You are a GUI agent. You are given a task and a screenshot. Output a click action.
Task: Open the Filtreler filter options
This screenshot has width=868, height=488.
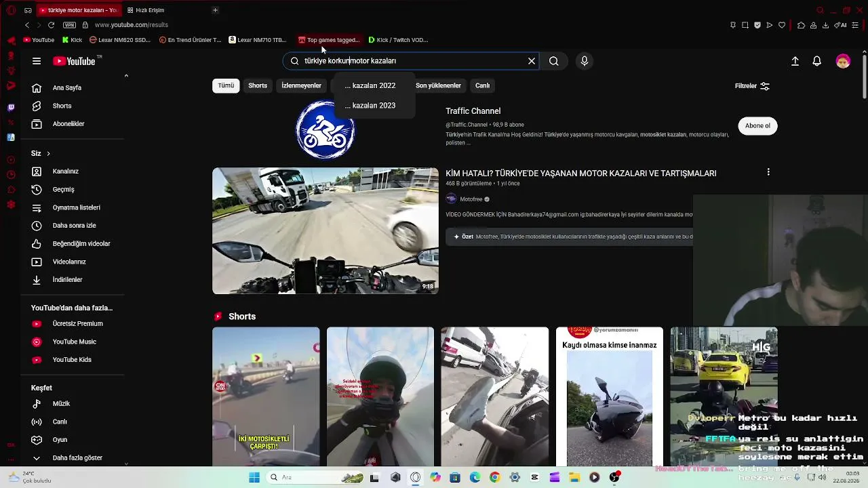(752, 86)
